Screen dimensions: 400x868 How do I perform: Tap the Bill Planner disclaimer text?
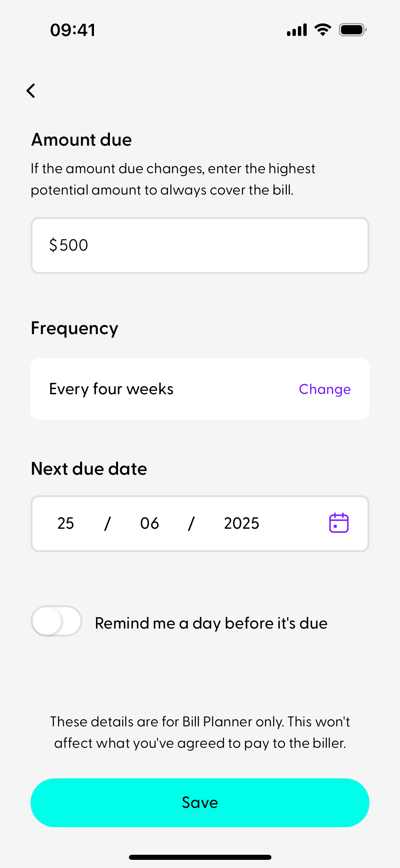[200, 732]
